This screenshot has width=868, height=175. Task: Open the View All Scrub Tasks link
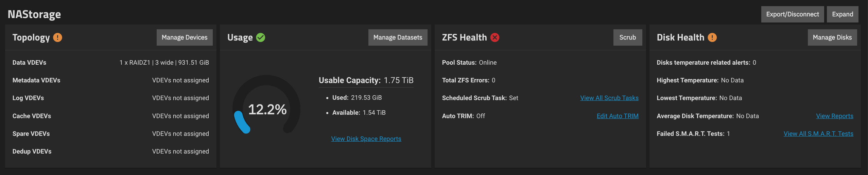click(609, 98)
